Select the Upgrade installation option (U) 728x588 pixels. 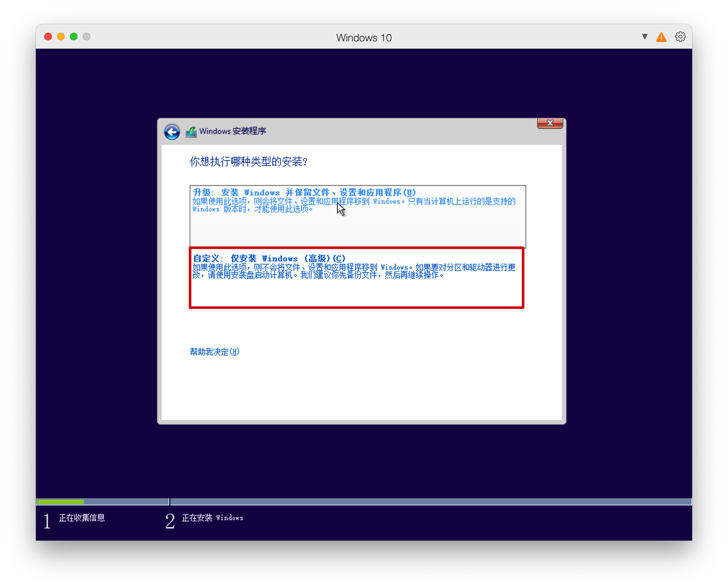coord(358,216)
